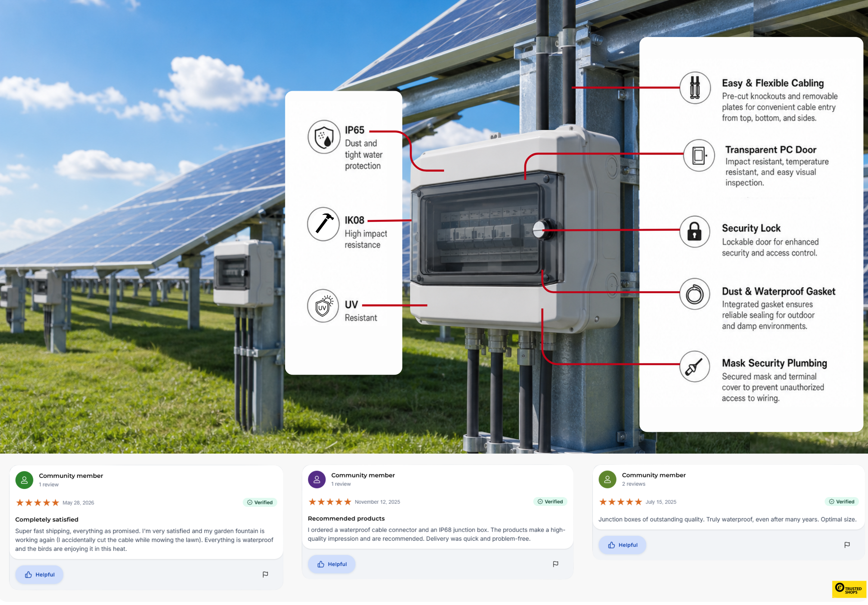Click the Security Lock padlock icon
Image resolution: width=868 pixels, height=605 pixels.
[x=695, y=232]
